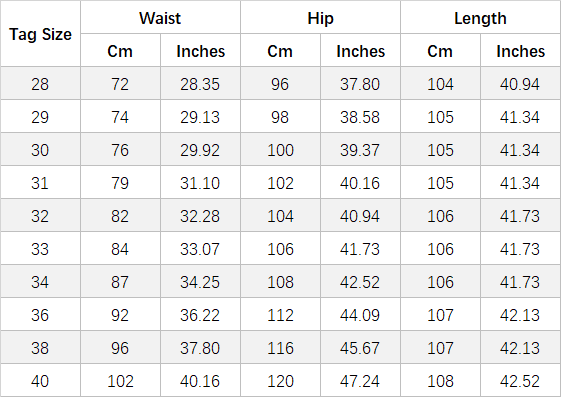Select tag size 33 cell
Viewport: 561px width, 397px height.
40,249
